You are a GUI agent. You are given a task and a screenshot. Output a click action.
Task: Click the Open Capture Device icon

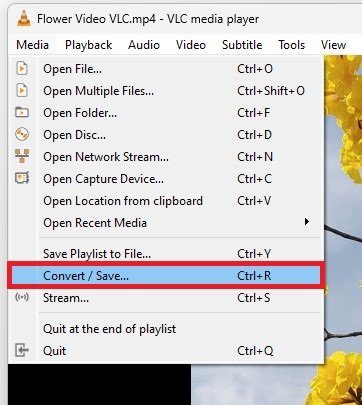(x=22, y=178)
